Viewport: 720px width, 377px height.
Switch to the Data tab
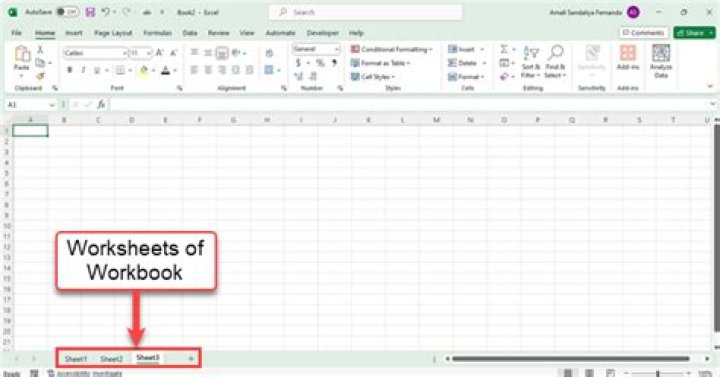point(190,33)
